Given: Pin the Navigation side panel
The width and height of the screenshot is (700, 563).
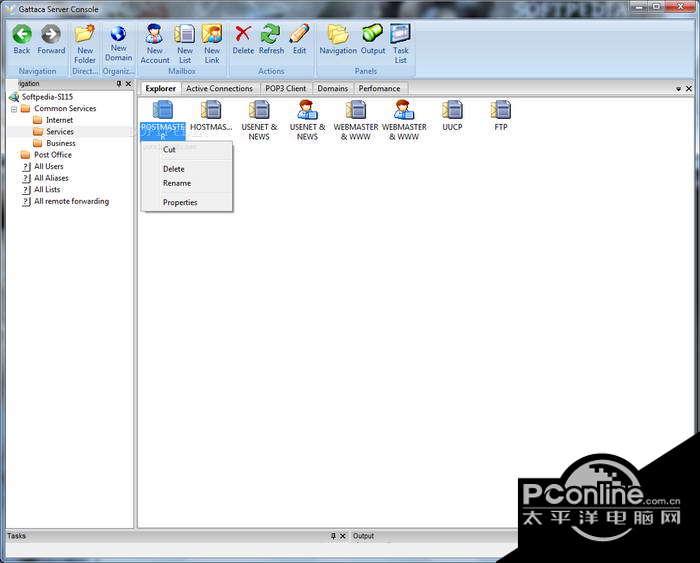Looking at the screenshot, I should point(119,83).
